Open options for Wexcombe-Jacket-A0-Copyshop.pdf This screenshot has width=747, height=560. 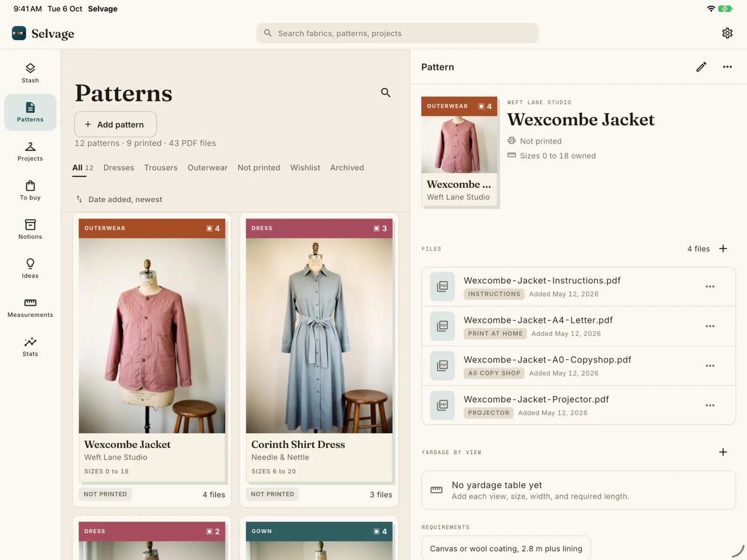[710, 366]
